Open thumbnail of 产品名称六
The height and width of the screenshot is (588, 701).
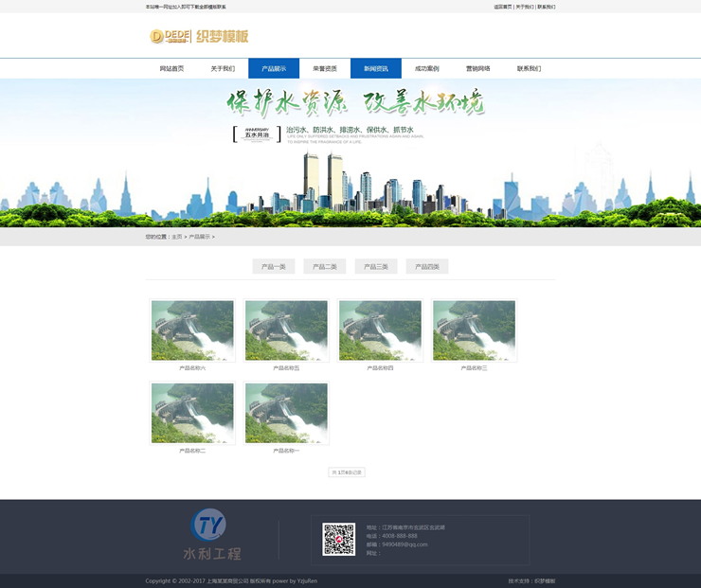coord(192,330)
